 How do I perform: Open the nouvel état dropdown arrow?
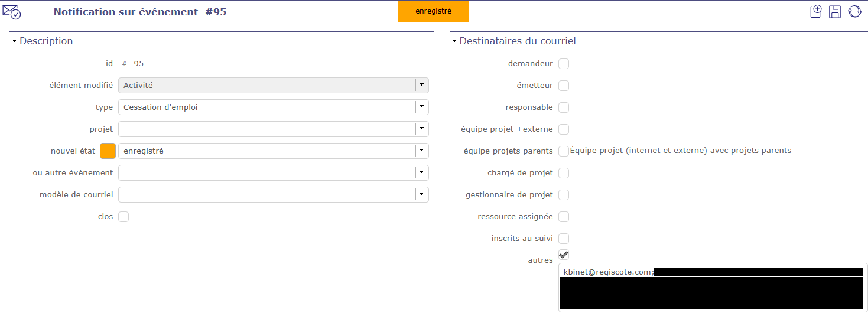421,151
